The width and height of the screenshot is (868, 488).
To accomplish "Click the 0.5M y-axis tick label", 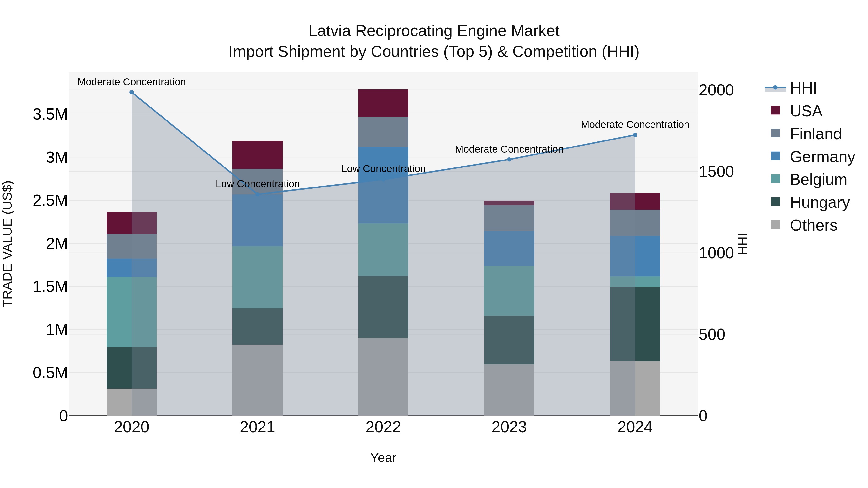I will click(x=50, y=373).
